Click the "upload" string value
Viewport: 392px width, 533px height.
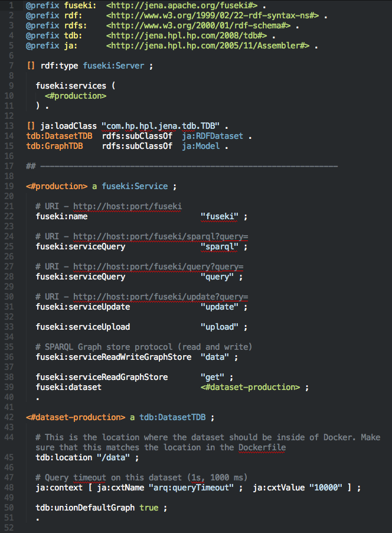tap(220, 327)
